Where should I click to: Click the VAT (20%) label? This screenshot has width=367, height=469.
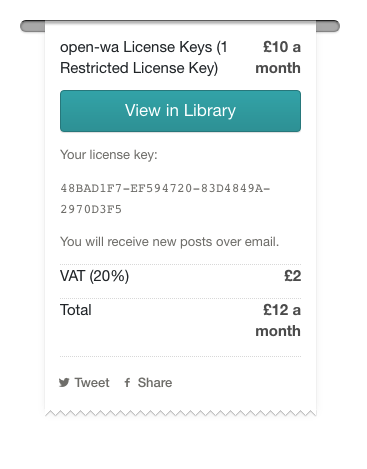(x=94, y=276)
